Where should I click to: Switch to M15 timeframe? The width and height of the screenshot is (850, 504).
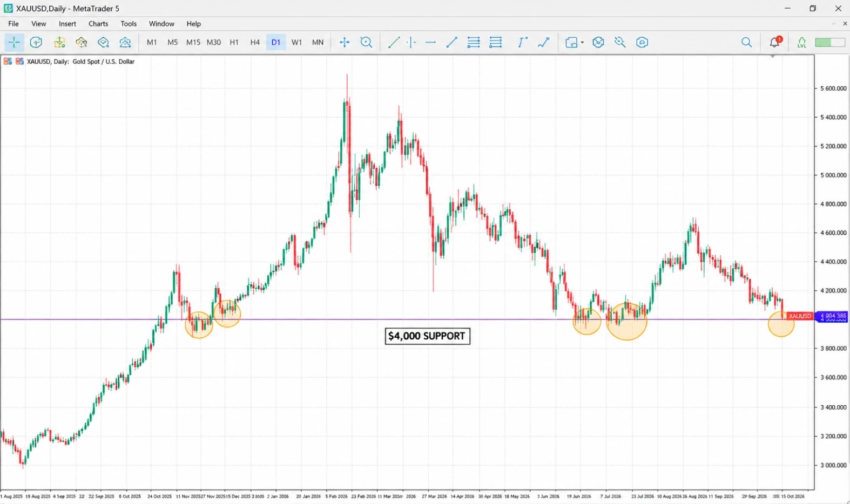[193, 42]
